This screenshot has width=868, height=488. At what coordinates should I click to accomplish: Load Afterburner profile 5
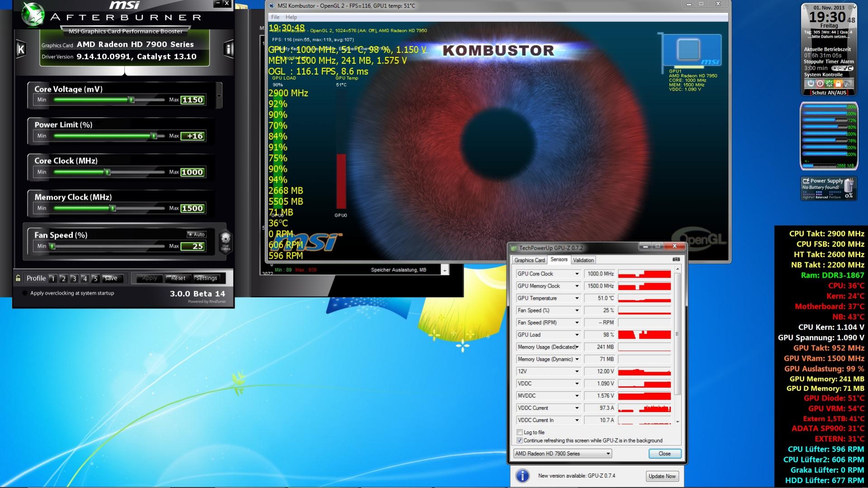(95, 279)
